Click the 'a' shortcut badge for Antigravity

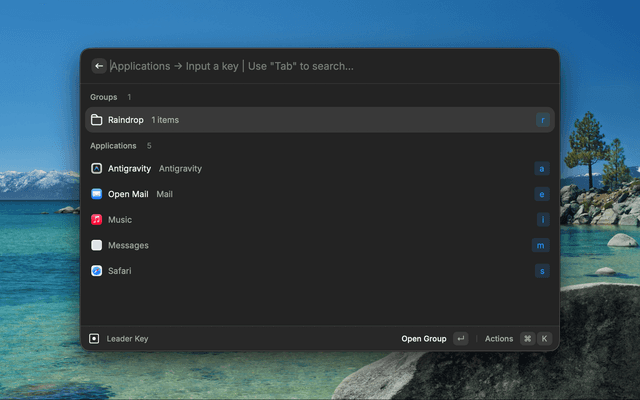click(x=542, y=169)
